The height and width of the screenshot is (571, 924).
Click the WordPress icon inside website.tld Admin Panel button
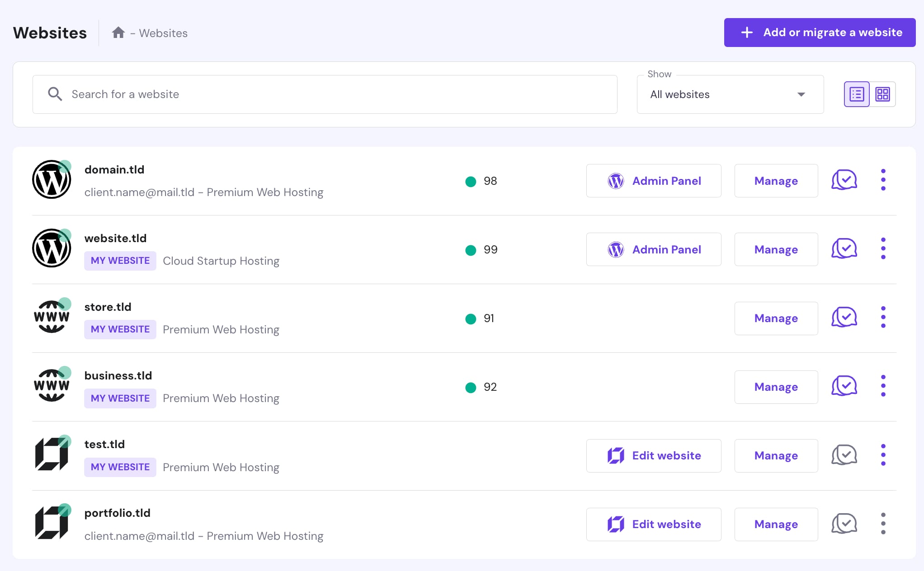[x=616, y=249]
